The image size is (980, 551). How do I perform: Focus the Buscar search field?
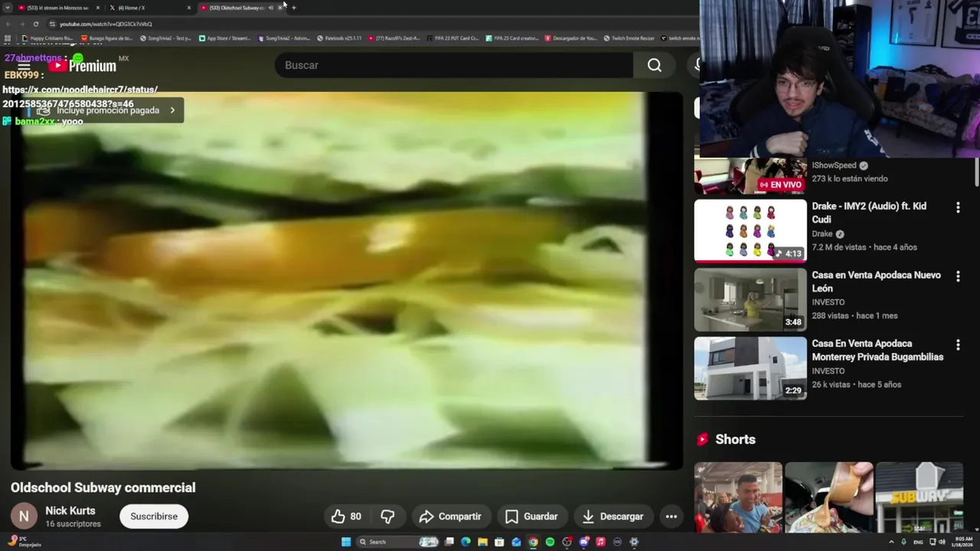453,65
